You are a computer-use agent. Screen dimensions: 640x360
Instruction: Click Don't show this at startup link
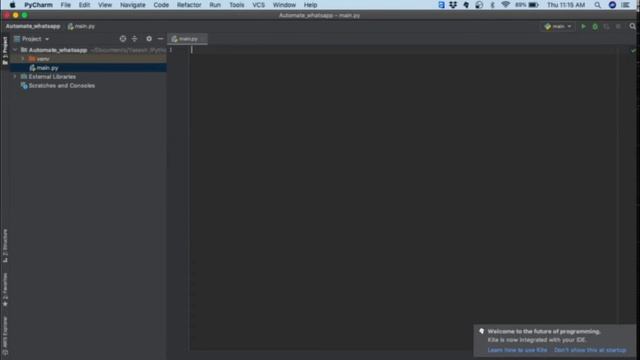click(590, 350)
